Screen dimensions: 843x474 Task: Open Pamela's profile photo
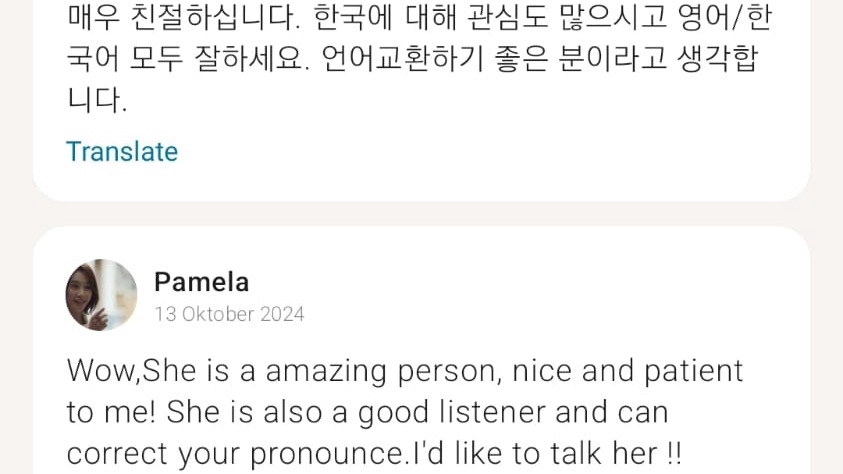click(x=101, y=295)
